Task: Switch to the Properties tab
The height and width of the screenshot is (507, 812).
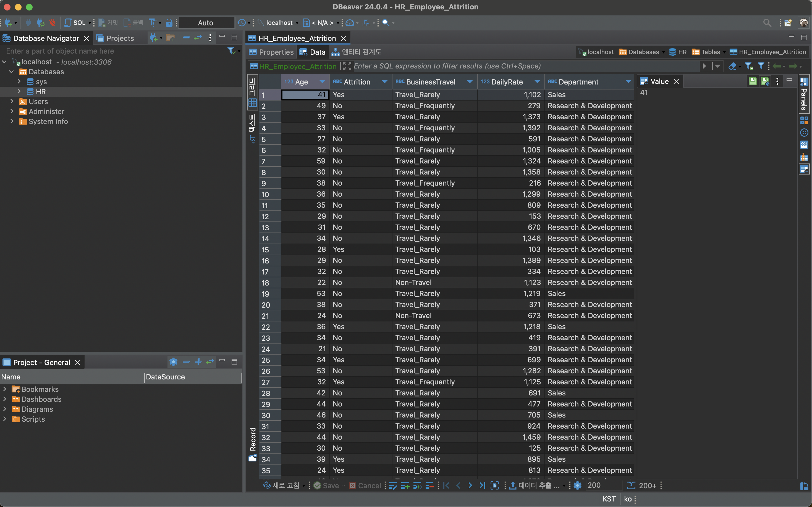Action: [271, 52]
